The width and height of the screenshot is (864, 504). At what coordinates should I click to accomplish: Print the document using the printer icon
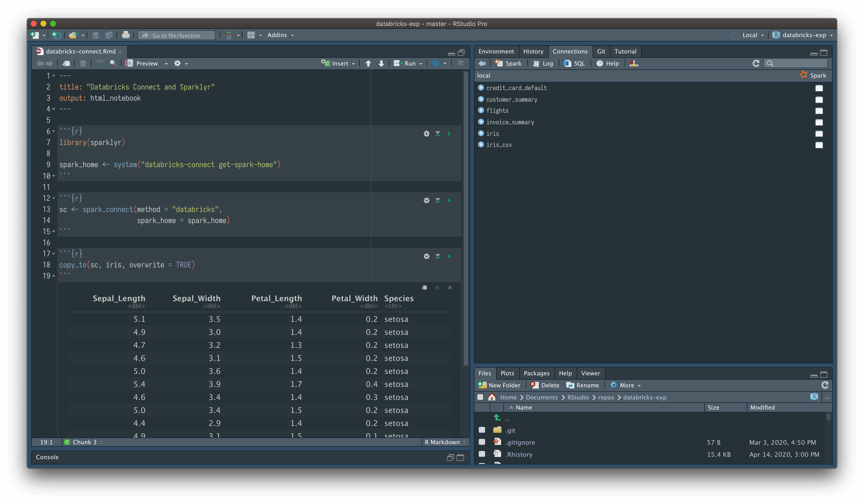click(x=126, y=35)
